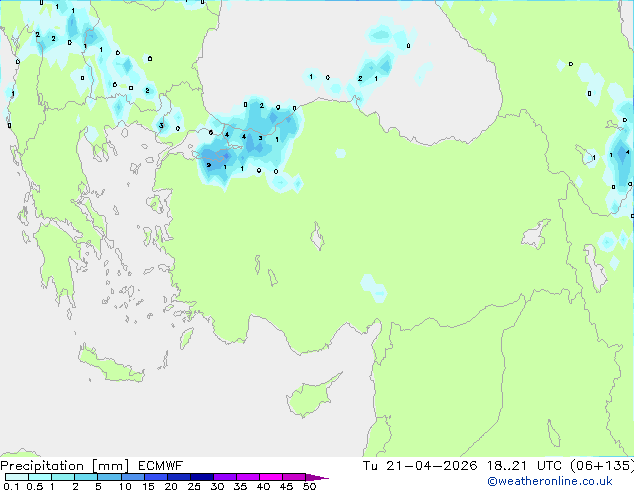Screen dimensions: 634x490
Task: Click the '10' legend scale label
Action: [x=125, y=486]
